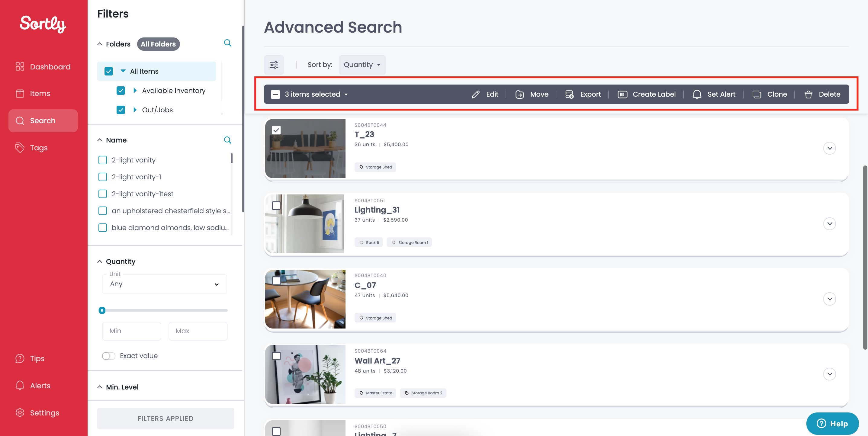Click the Clone icon in toolbar
Image resolution: width=868 pixels, height=436 pixels.
pos(757,94)
